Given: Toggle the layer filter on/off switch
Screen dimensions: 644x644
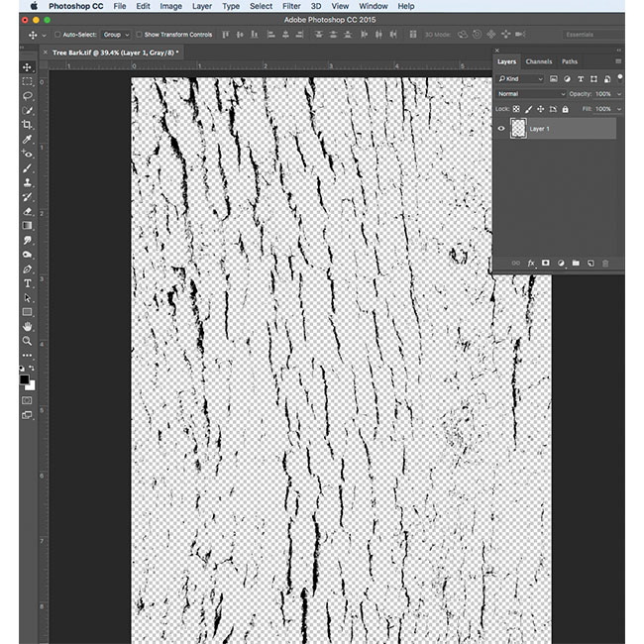Looking at the screenshot, I should point(620,78).
